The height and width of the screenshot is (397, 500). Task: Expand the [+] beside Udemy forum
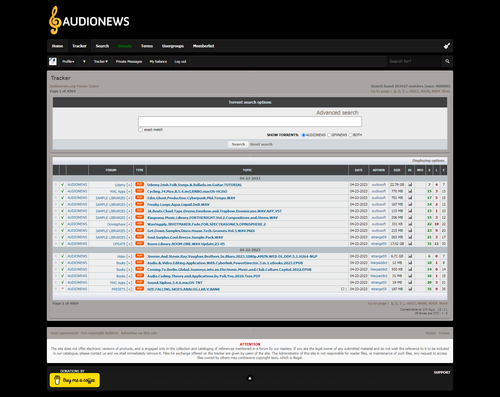click(129, 185)
